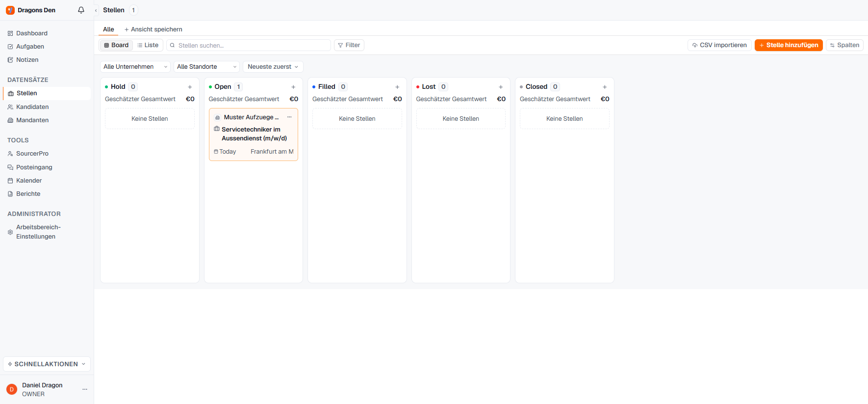Open the Muster Aufzuege card options menu

point(289,117)
